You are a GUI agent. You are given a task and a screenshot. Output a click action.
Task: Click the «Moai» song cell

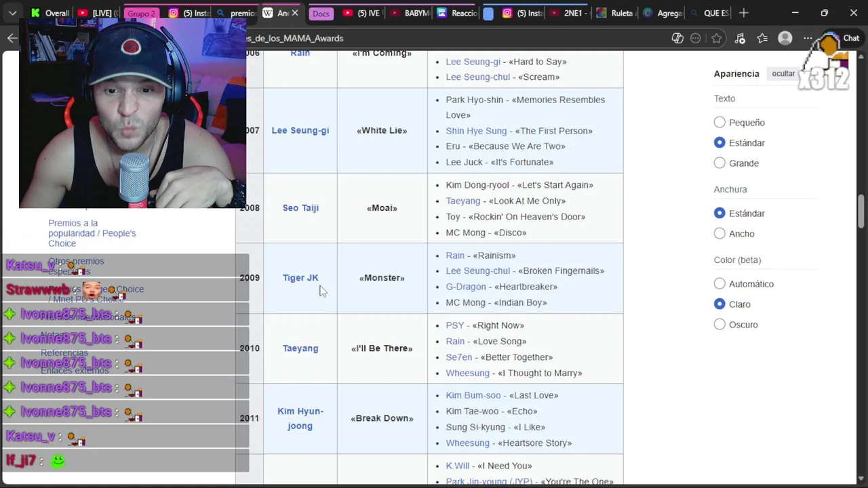pos(382,207)
